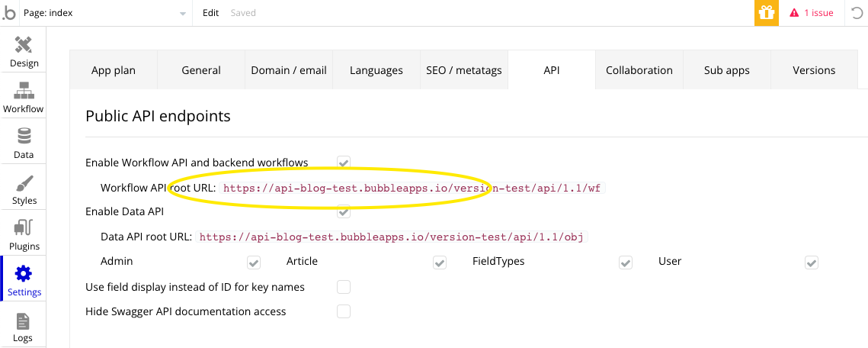Image resolution: width=868 pixels, height=348 pixels.
Task: Click the Public API endpoints heading
Action: [x=158, y=116]
